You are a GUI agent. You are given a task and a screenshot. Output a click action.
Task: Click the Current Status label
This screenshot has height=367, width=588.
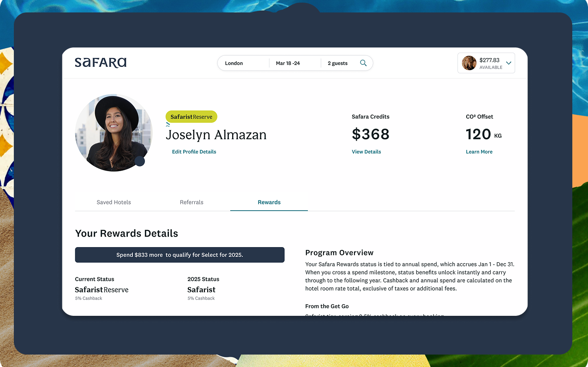95,279
